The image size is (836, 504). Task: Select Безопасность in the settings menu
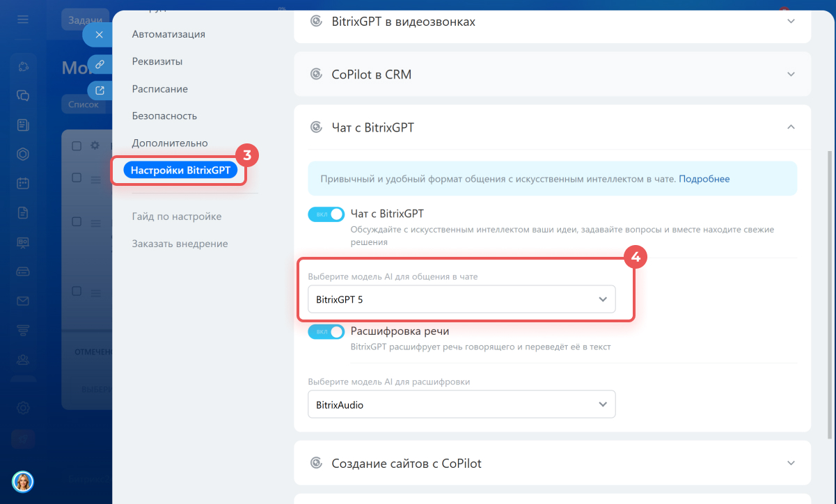click(164, 116)
